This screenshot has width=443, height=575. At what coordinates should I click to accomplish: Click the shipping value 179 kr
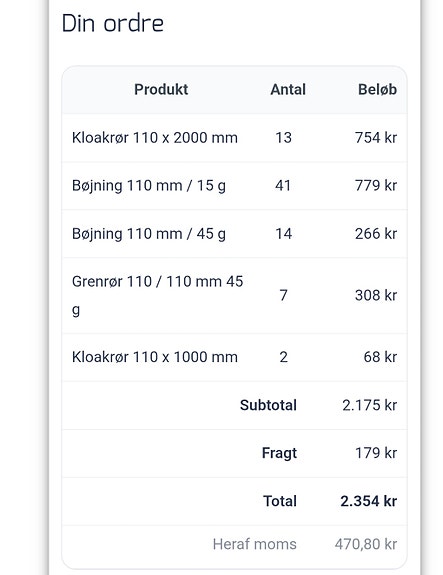tap(376, 453)
